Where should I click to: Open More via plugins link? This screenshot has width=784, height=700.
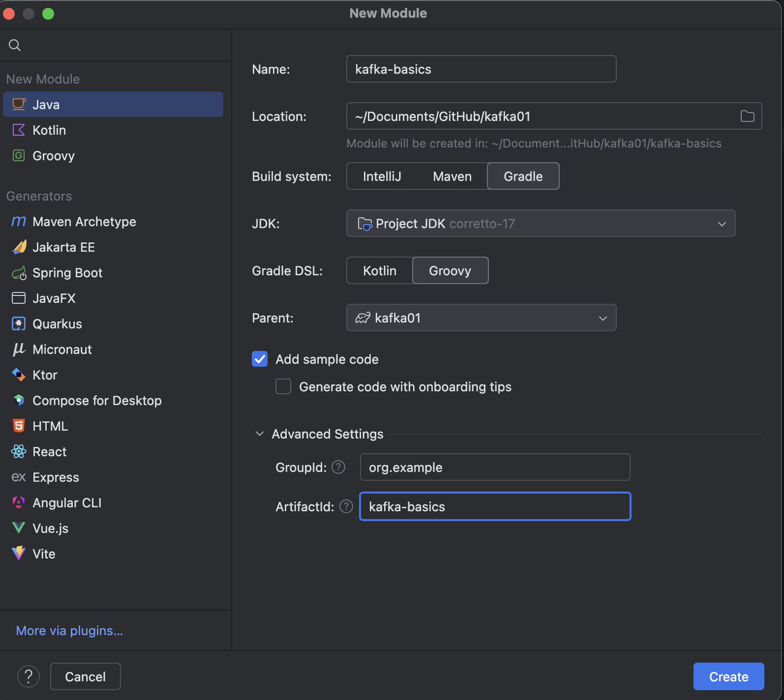(x=69, y=630)
